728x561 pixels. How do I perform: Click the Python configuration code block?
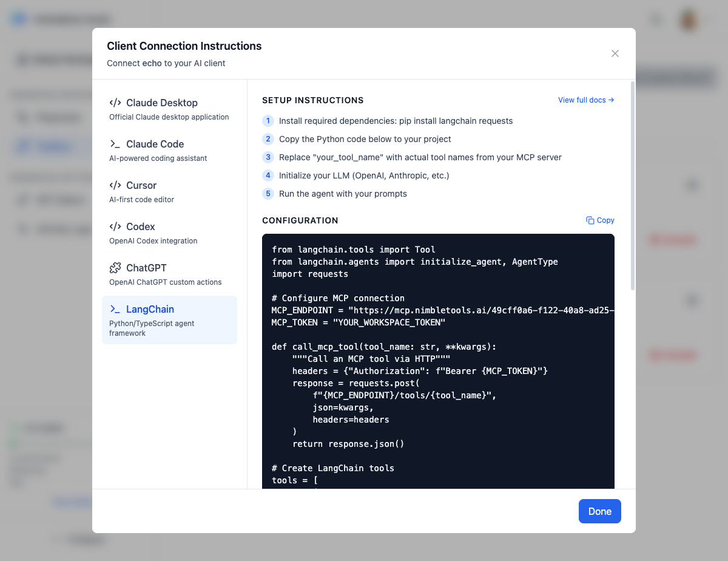tap(438, 361)
